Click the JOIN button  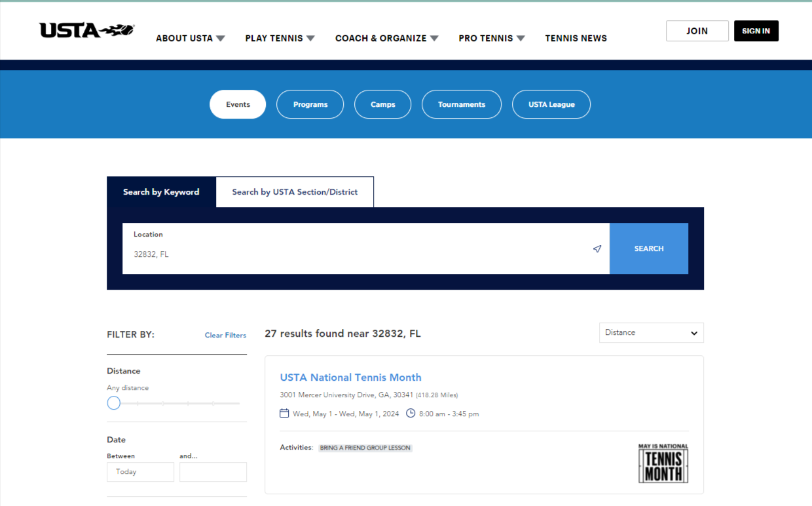697,31
